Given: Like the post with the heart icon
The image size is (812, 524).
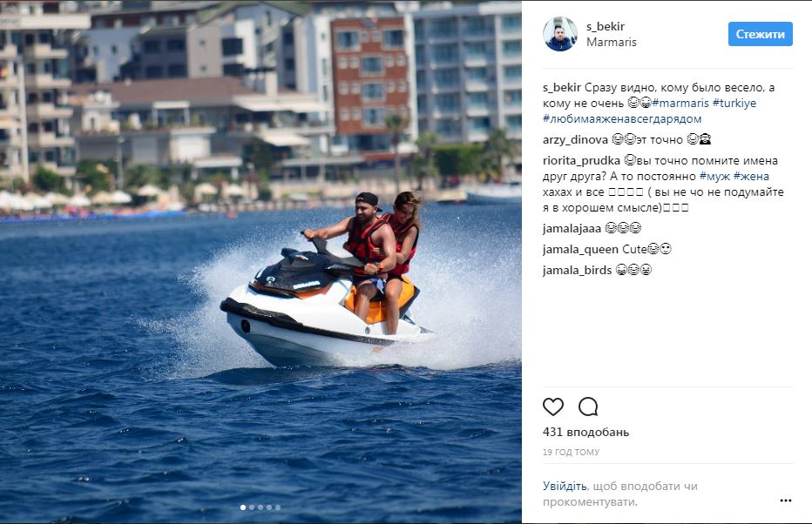Looking at the screenshot, I should (x=552, y=407).
